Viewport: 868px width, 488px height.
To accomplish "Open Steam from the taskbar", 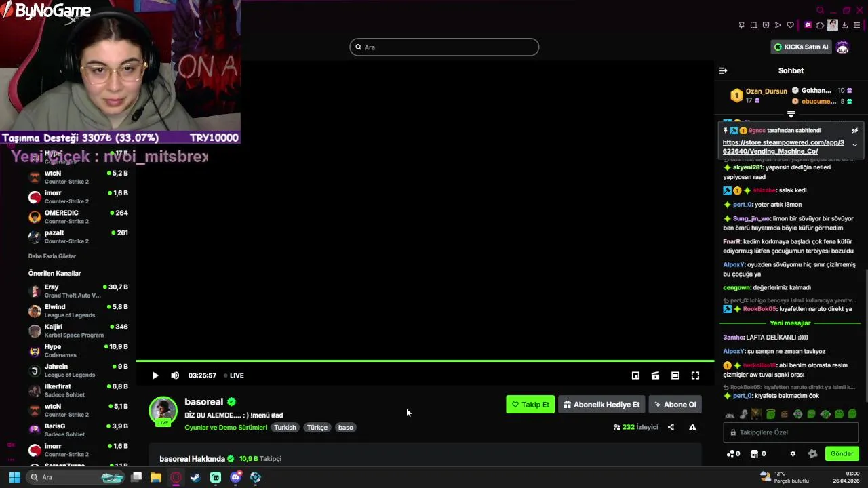I will pyautogui.click(x=195, y=477).
